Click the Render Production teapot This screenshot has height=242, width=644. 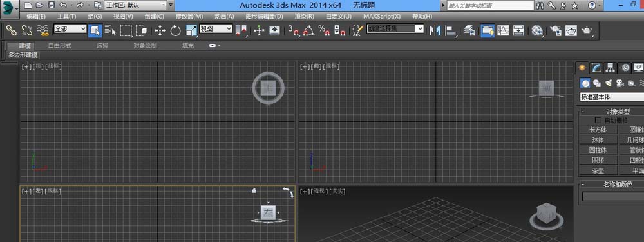pyautogui.click(x=587, y=30)
